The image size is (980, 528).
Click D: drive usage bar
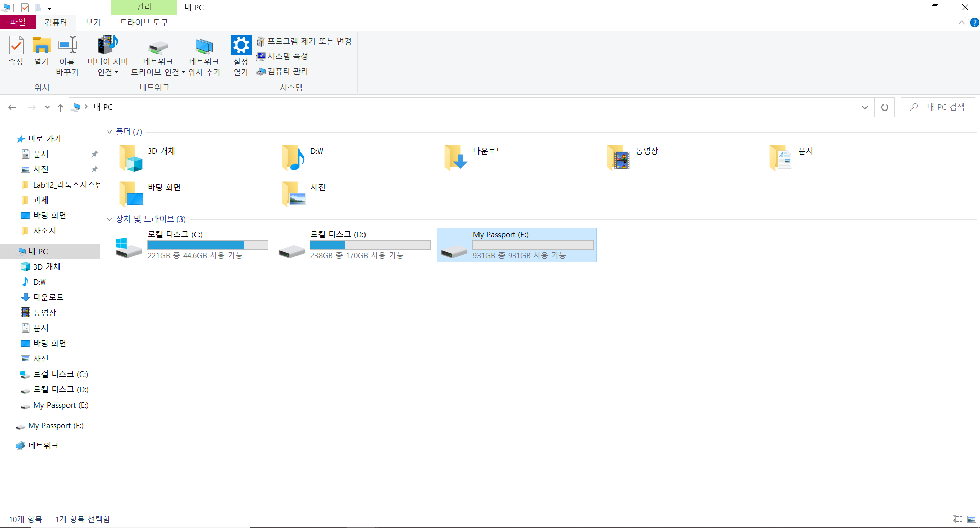click(x=370, y=245)
